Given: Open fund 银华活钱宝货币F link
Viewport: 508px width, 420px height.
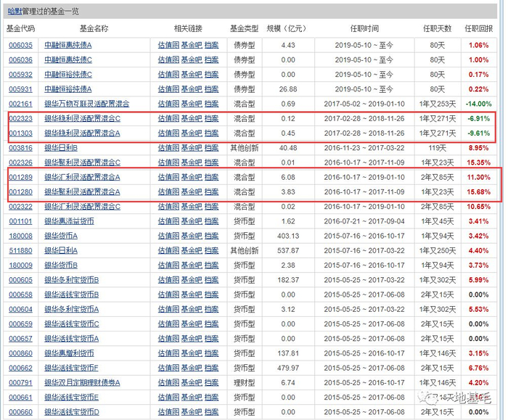Looking at the screenshot, I should click(x=71, y=368).
